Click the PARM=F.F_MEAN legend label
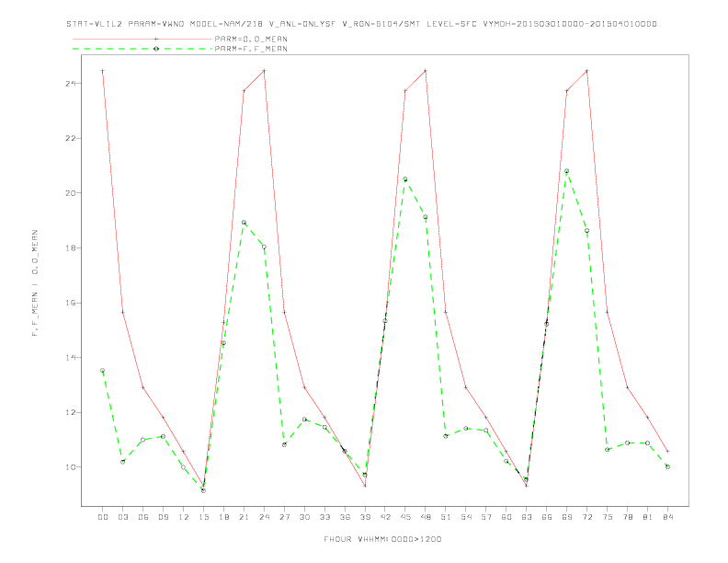Viewport: 728px width, 563px height. coord(251,49)
